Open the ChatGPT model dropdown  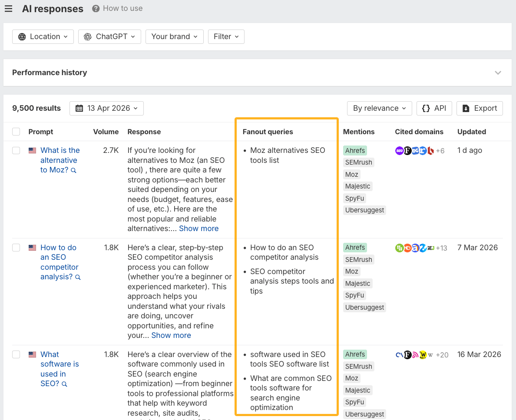coord(109,36)
